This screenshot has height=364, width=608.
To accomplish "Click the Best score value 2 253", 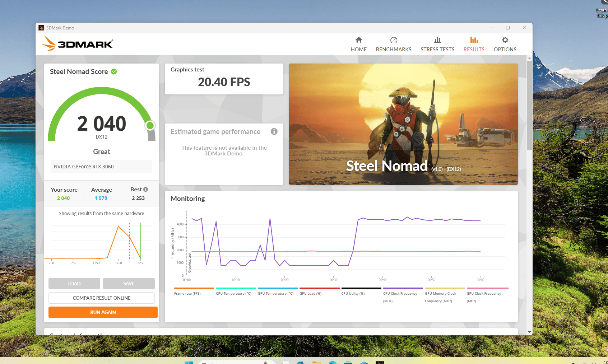I will point(138,198).
